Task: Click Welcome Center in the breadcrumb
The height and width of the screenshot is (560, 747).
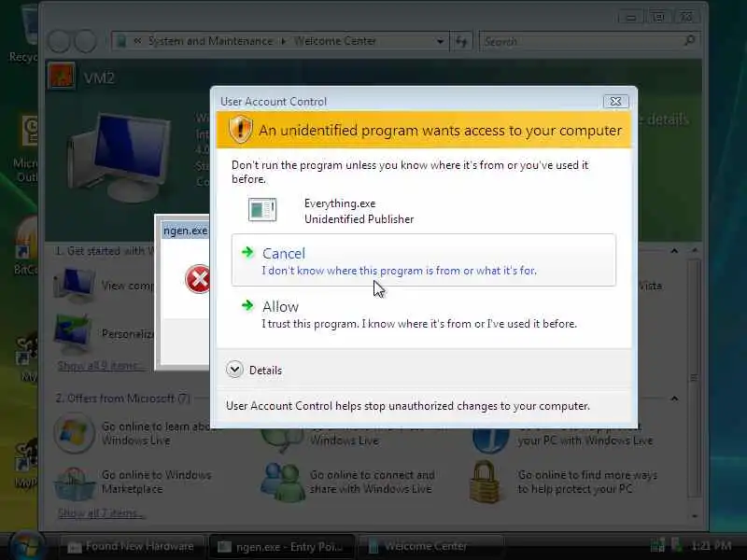Action: [x=335, y=41]
